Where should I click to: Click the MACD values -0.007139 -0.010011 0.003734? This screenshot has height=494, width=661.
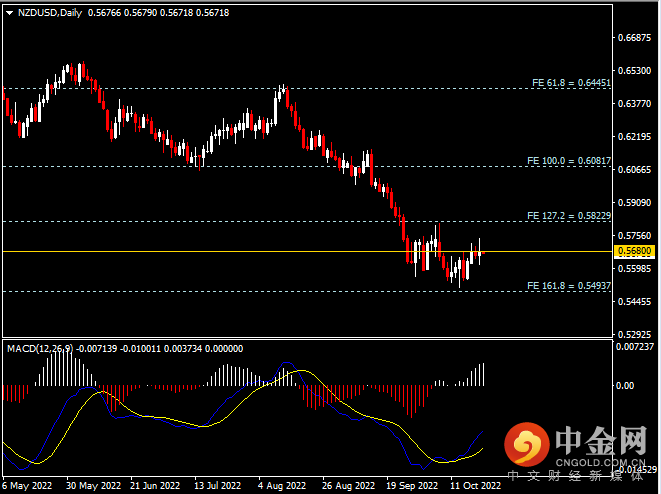tap(139, 349)
